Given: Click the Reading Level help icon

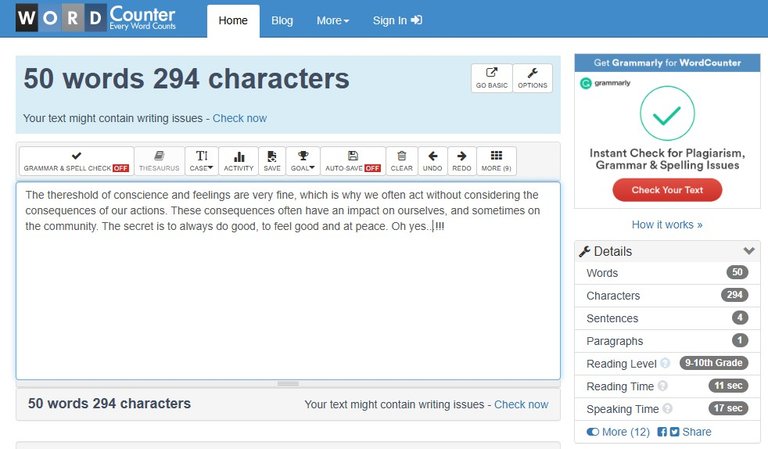Looking at the screenshot, I should coord(665,363).
